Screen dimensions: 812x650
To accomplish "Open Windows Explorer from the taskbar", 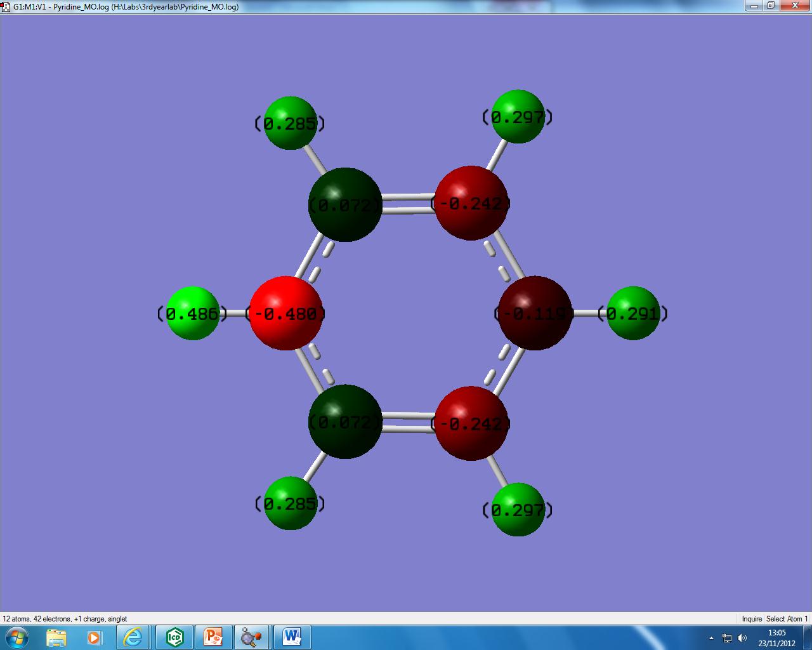I will click(x=56, y=637).
